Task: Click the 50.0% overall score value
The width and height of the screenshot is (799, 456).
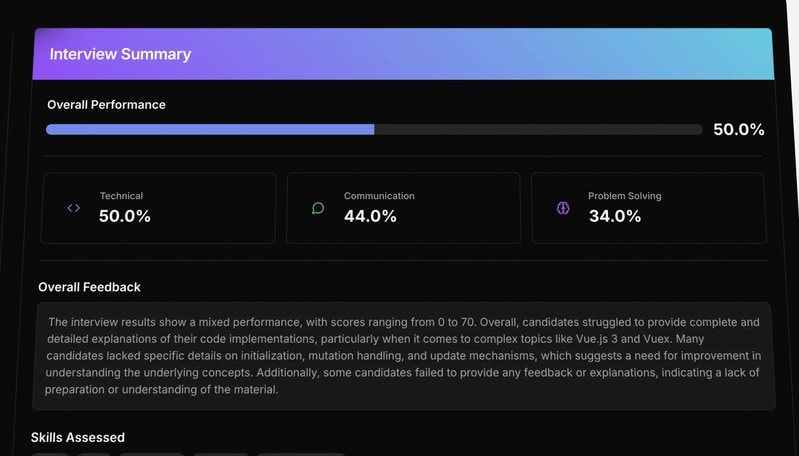Action: tap(738, 129)
